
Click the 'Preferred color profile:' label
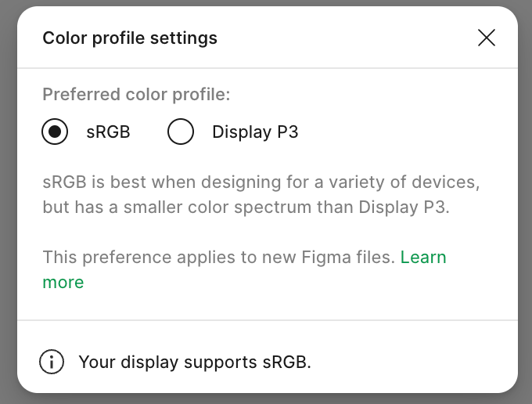click(x=136, y=95)
